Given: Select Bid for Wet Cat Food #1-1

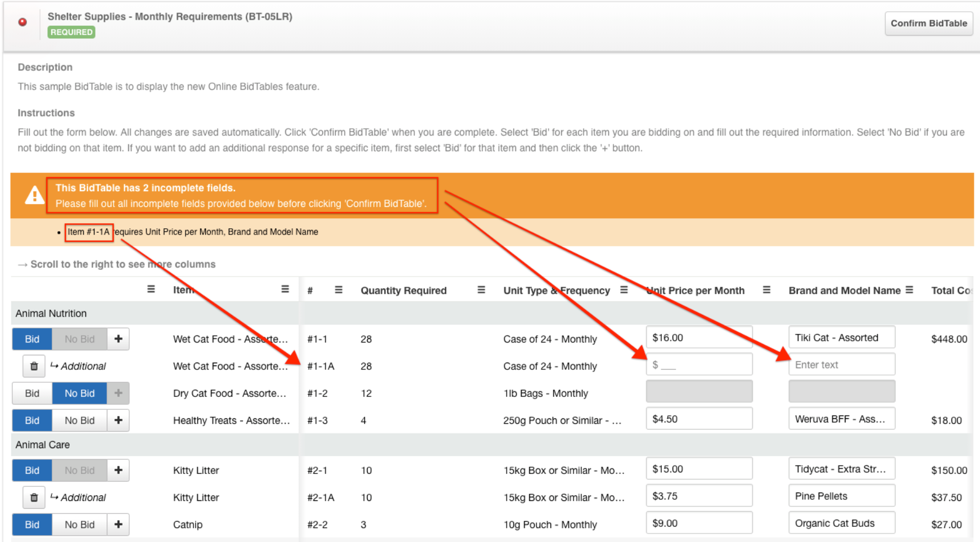Looking at the screenshot, I should coord(32,339).
